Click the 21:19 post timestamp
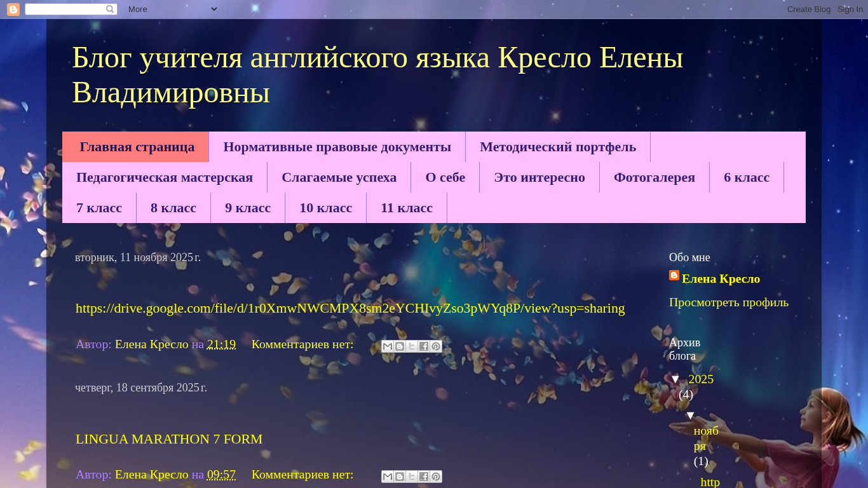Image resolution: width=868 pixels, height=488 pixels. pyautogui.click(x=221, y=344)
